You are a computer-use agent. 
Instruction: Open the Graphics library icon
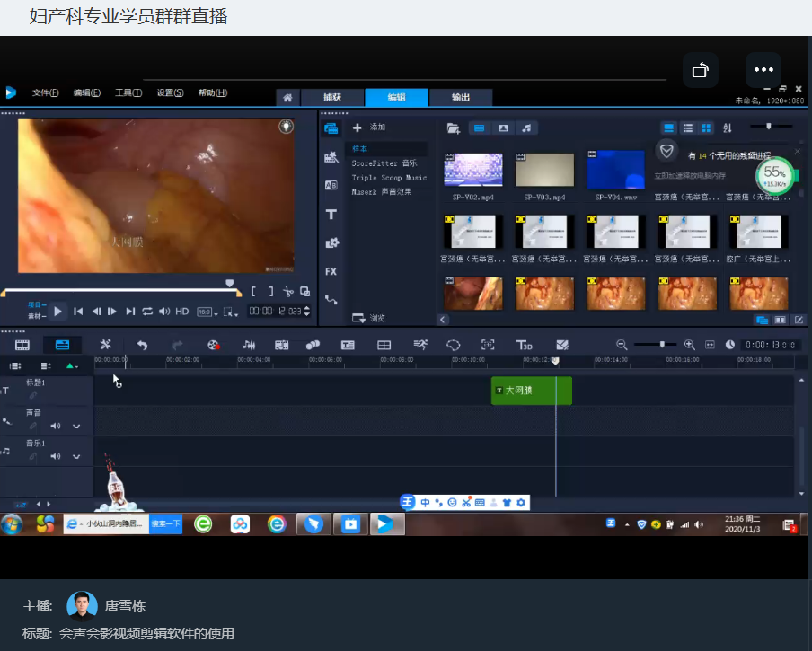[331, 242]
